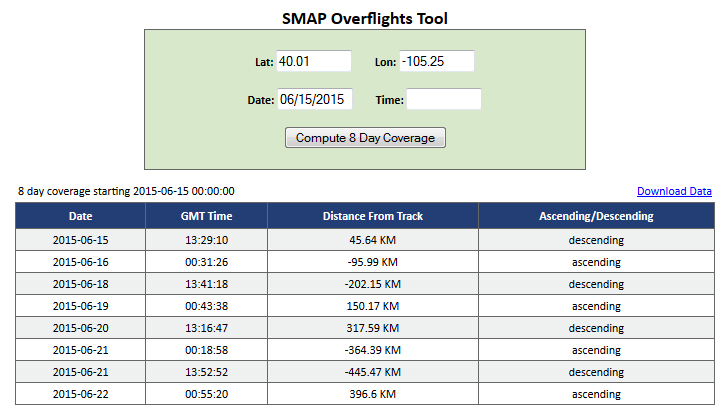727x415 pixels.
Task: Click ascending in the 00:43:38 row
Action: pos(596,306)
